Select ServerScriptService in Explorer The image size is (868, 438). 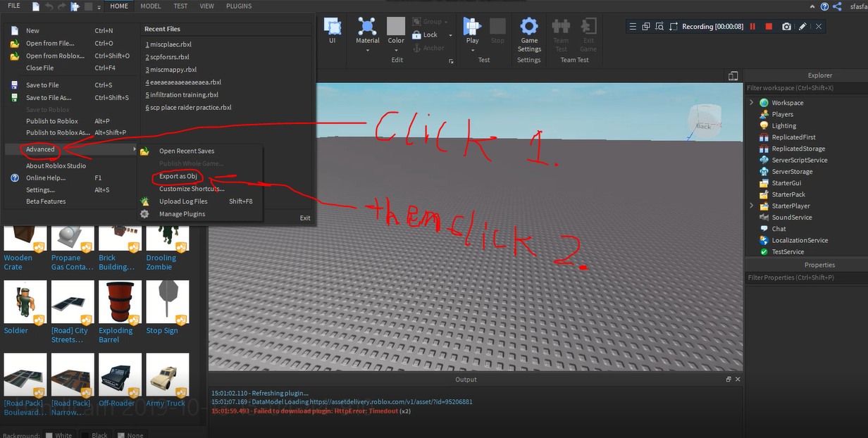[799, 161]
